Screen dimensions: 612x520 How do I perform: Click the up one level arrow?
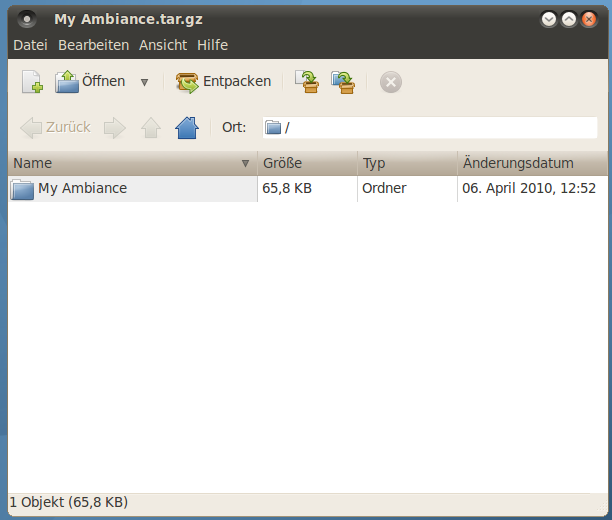coord(151,128)
